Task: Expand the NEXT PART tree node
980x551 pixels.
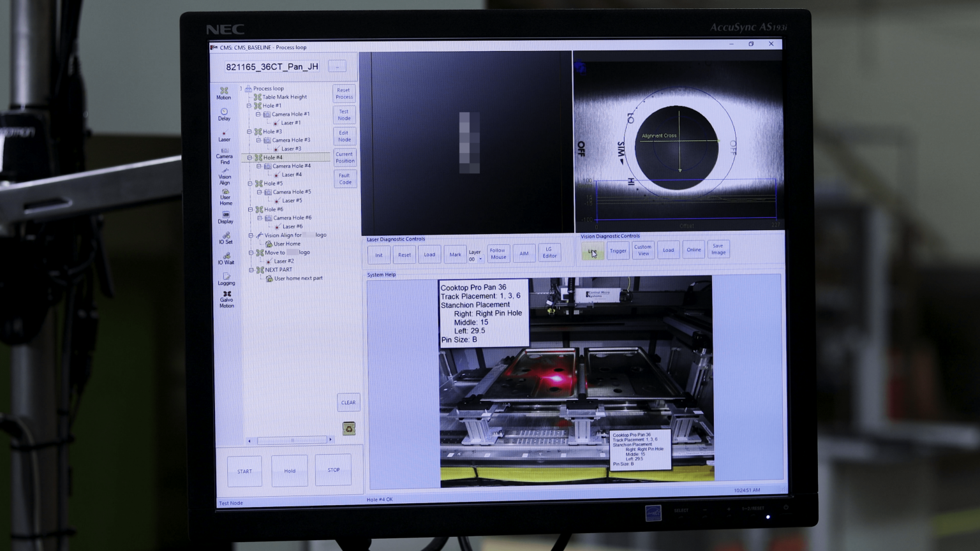Action: click(x=250, y=269)
